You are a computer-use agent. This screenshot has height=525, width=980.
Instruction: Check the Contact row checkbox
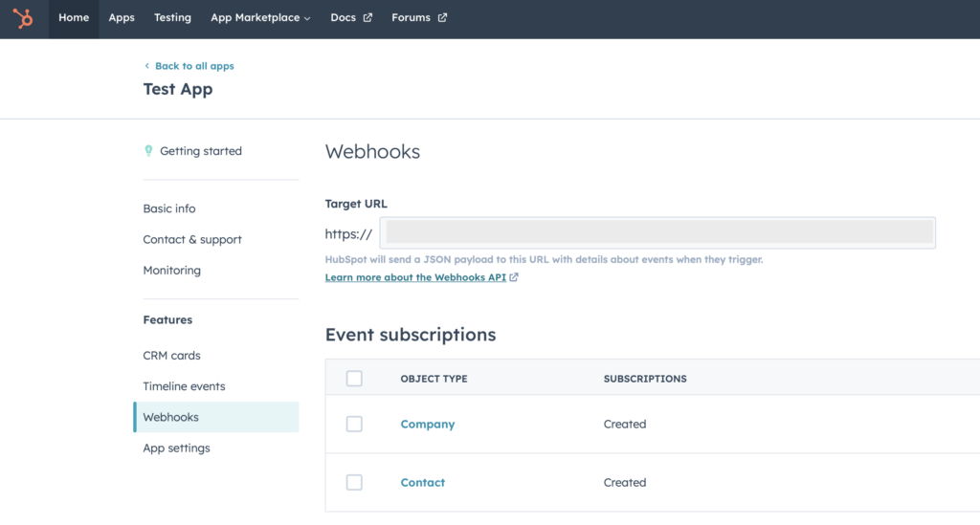(354, 483)
